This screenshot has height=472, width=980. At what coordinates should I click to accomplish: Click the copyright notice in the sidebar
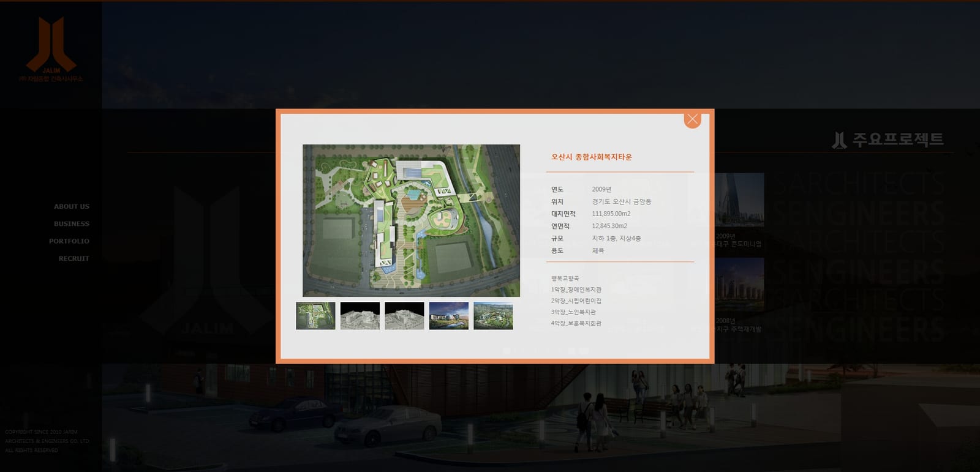[47, 441]
